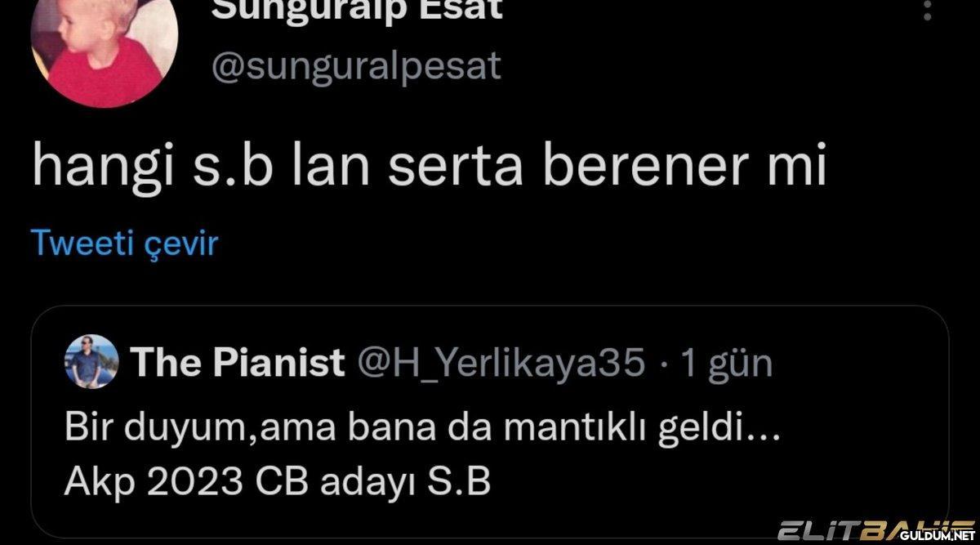980x545 pixels.
Task: Select the tweet text "hangi s.b lan serta berener mi"
Action: (430, 167)
